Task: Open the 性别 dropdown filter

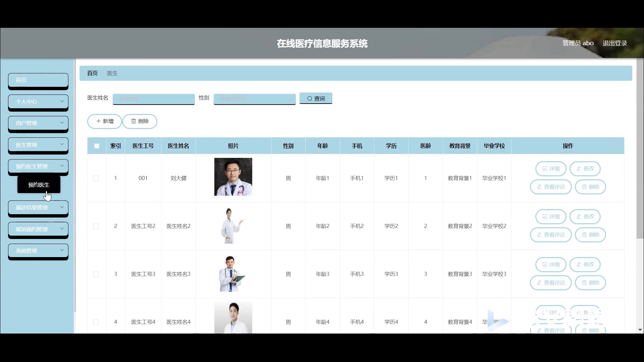Action: pos(255,99)
